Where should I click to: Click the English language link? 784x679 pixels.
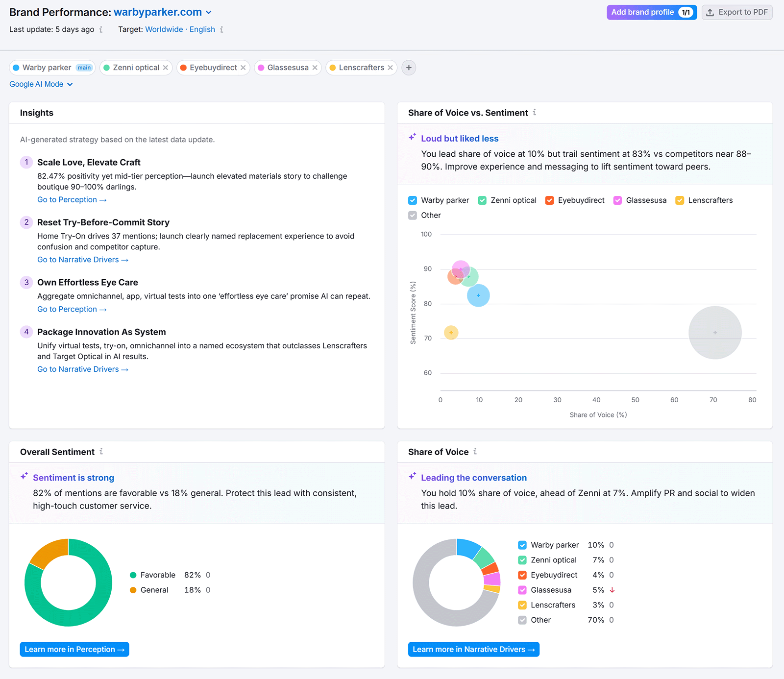pyautogui.click(x=202, y=29)
